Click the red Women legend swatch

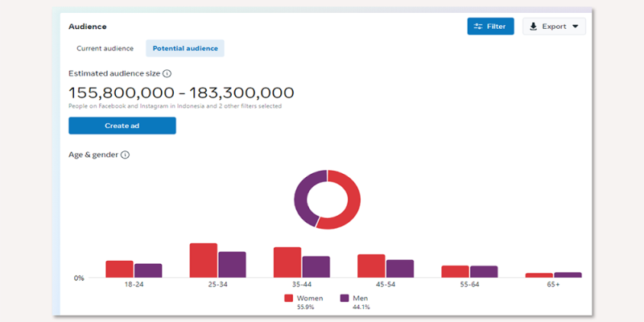tap(289, 298)
